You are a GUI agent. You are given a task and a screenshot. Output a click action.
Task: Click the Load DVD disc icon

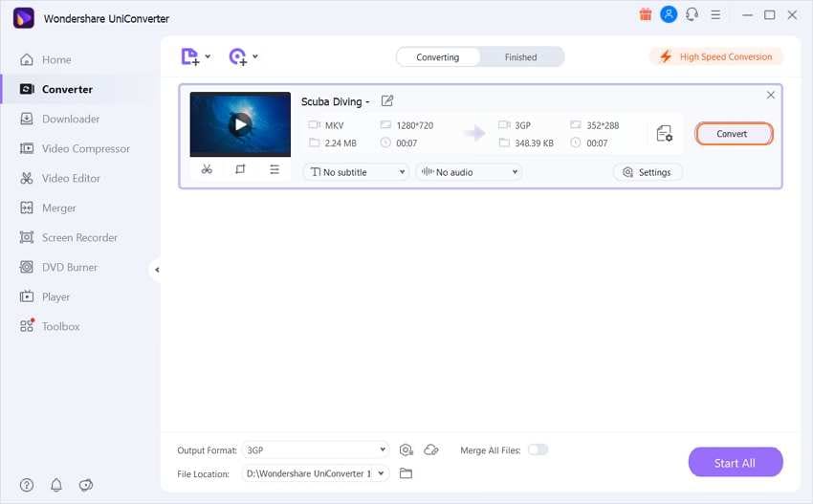point(238,56)
